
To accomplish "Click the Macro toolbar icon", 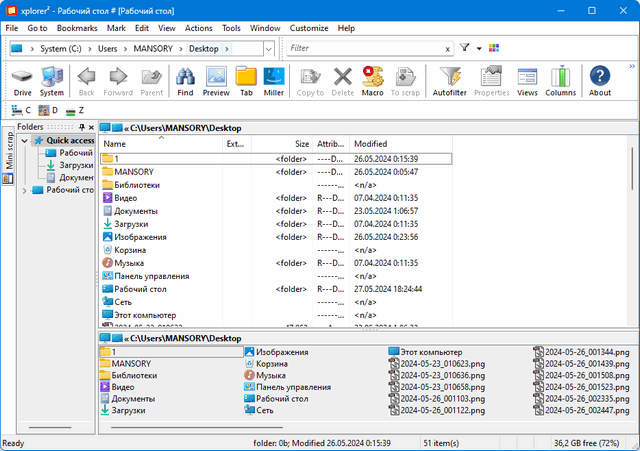I will click(373, 80).
